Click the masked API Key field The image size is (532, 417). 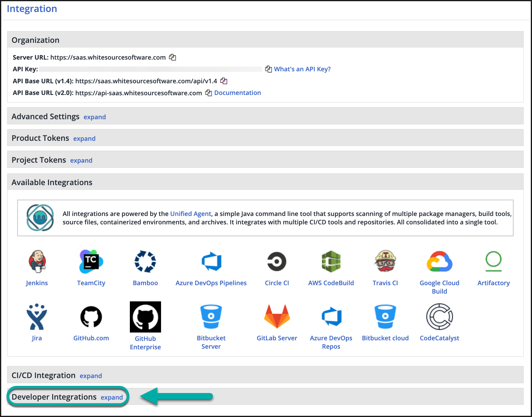coord(150,69)
